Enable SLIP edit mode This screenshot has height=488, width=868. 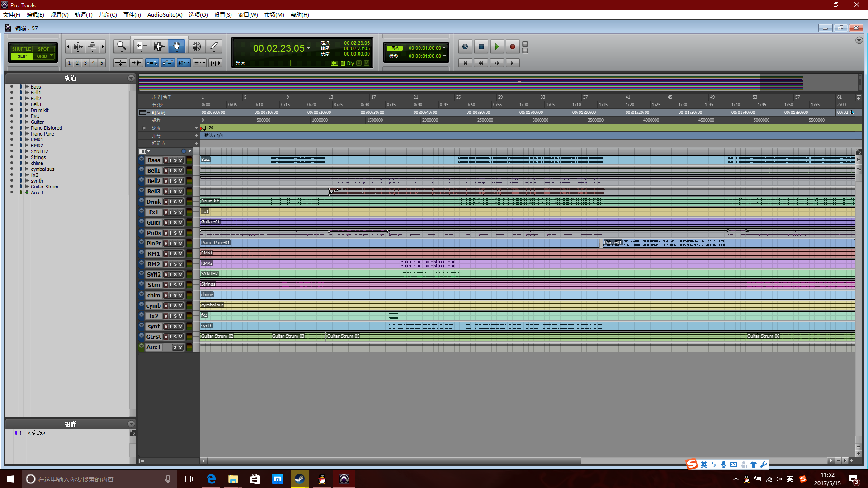click(22, 56)
